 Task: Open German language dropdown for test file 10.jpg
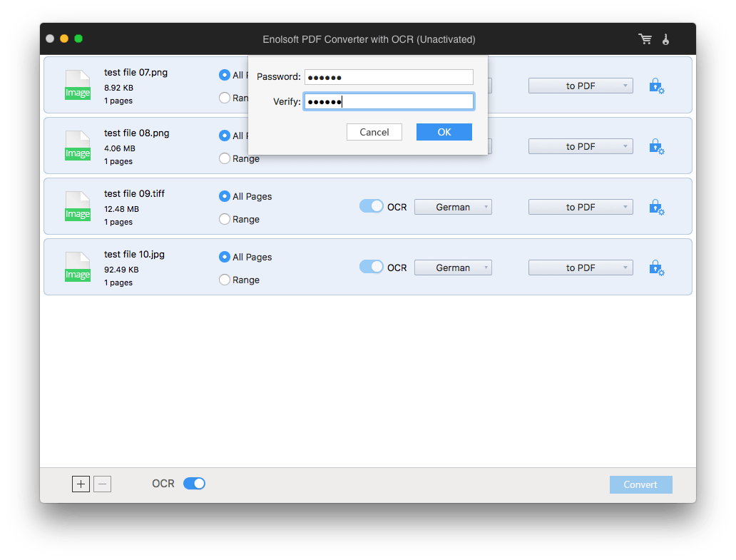click(x=453, y=268)
